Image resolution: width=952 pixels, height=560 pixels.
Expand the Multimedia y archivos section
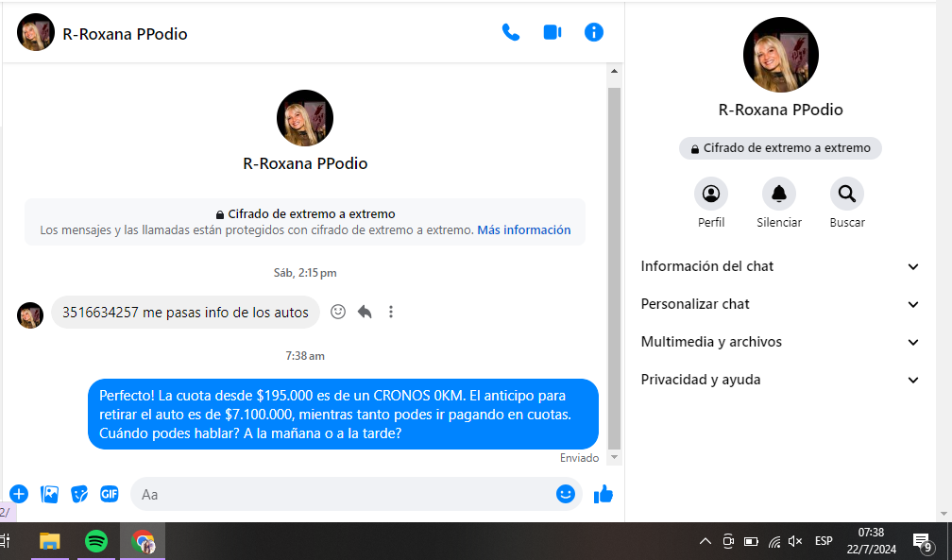[x=780, y=342]
